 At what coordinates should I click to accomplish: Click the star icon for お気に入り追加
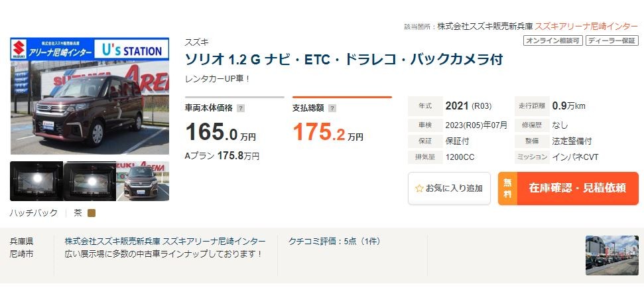click(419, 188)
